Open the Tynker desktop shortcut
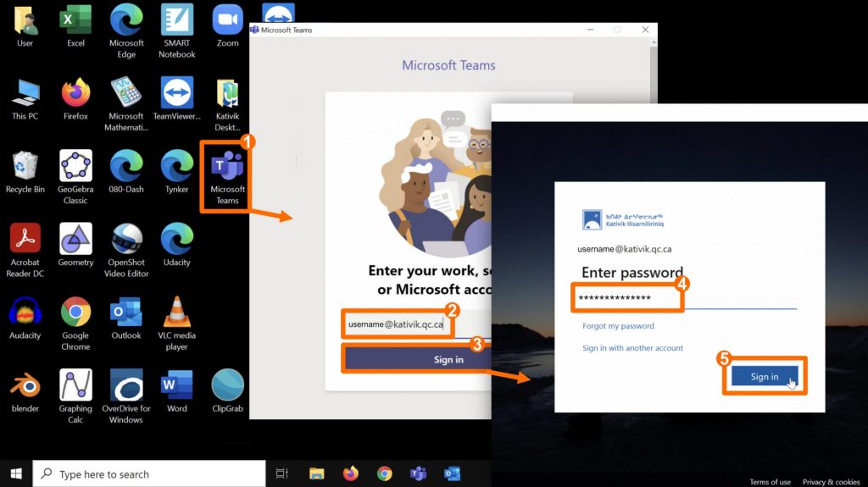This screenshot has width=868, height=487. [x=177, y=172]
